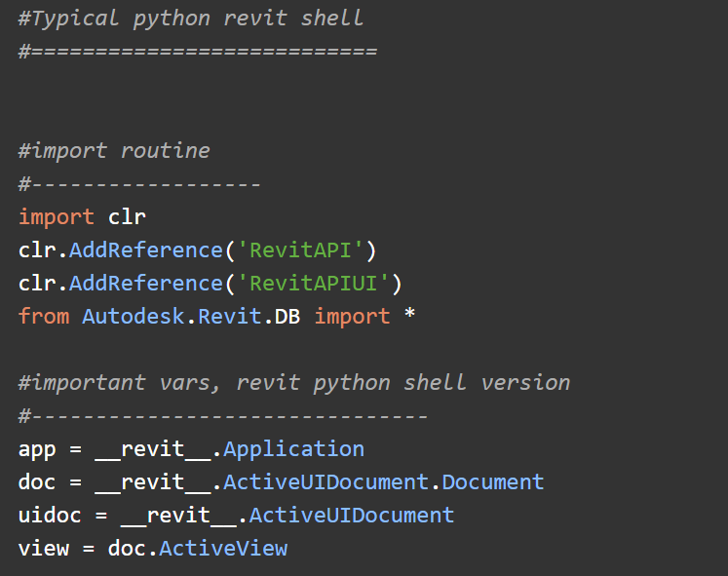Viewport: 728px width, 576px height.
Task: Click the 'Application' property
Action: tap(293, 448)
